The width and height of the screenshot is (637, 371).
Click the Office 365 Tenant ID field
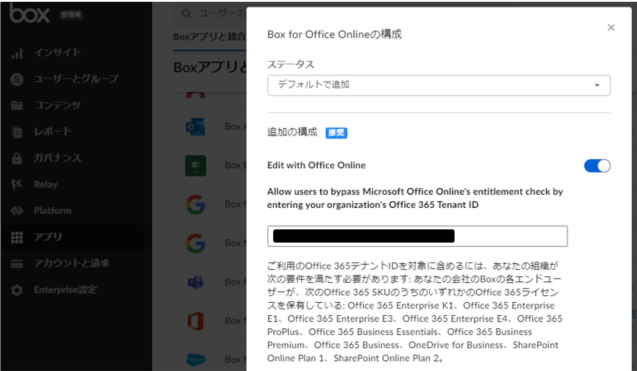coord(417,236)
